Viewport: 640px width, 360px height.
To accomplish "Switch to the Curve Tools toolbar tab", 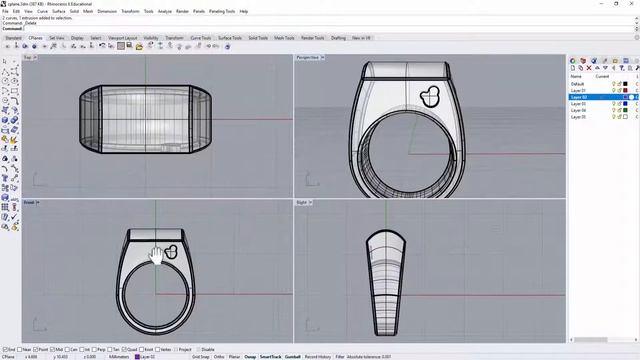I will coord(200,38).
